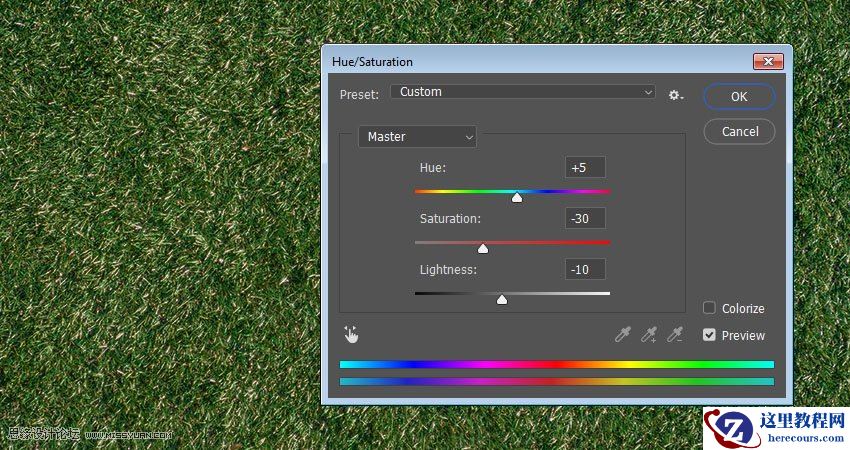Click the Lightness slider handle
This screenshot has width=850, height=450.
[502, 300]
